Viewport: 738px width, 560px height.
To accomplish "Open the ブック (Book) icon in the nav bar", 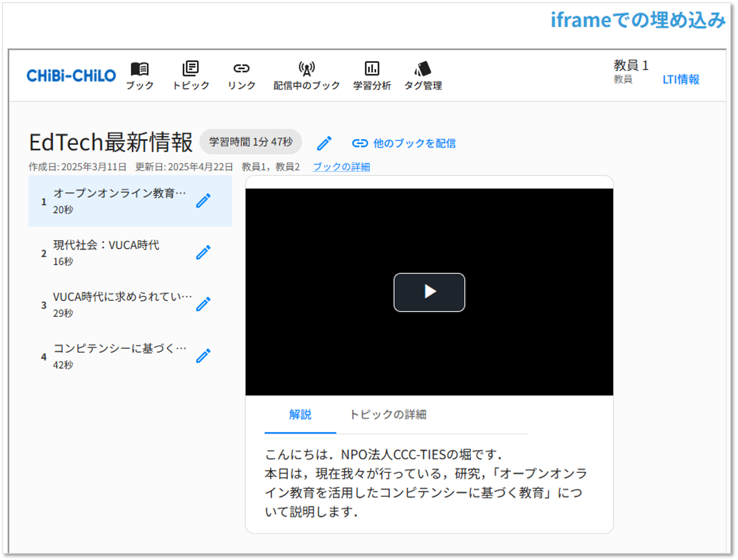I will pos(140,69).
